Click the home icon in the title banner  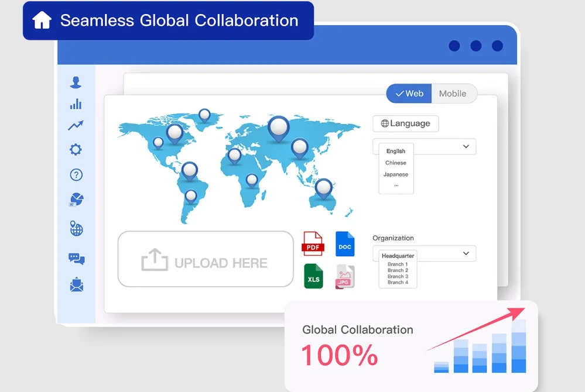pos(43,20)
